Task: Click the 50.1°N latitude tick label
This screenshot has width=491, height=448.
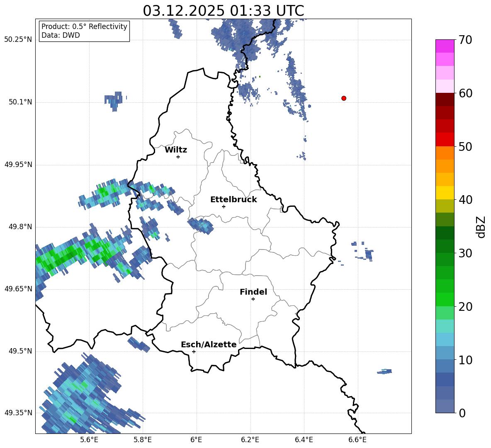Action: [20, 102]
